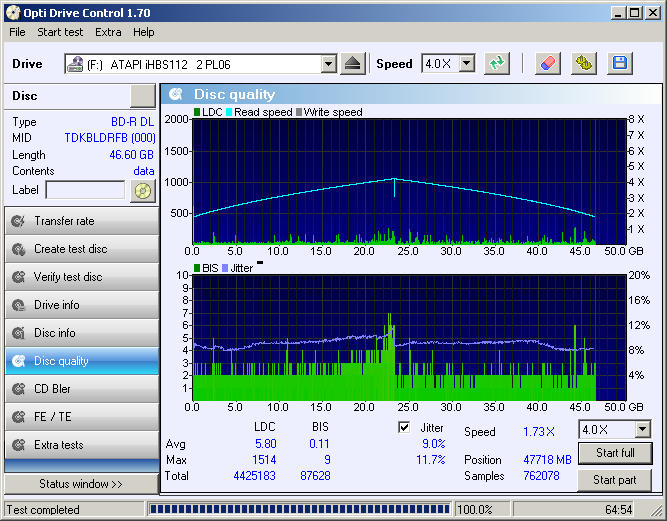Viewport: 667px width, 521px height.
Task: Open the File menu
Action: tap(17, 32)
